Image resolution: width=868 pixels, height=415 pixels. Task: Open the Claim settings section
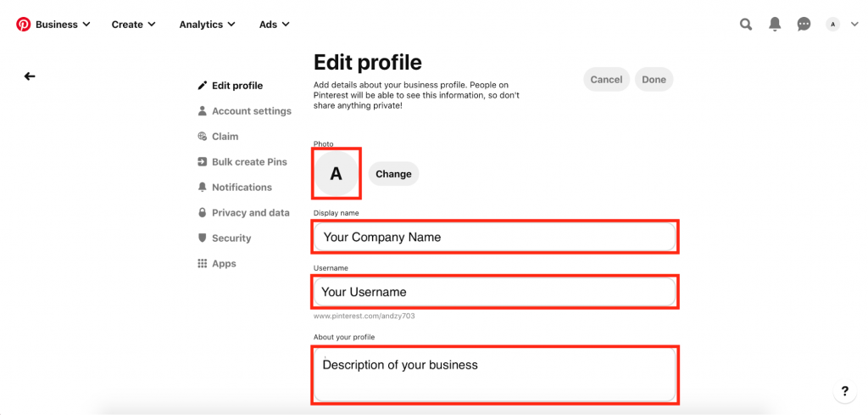click(x=225, y=137)
